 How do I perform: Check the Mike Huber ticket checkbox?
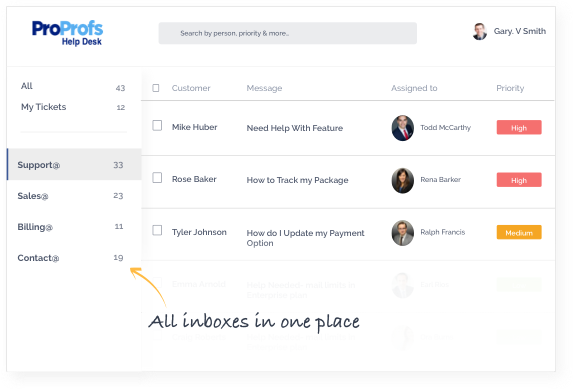pos(157,125)
